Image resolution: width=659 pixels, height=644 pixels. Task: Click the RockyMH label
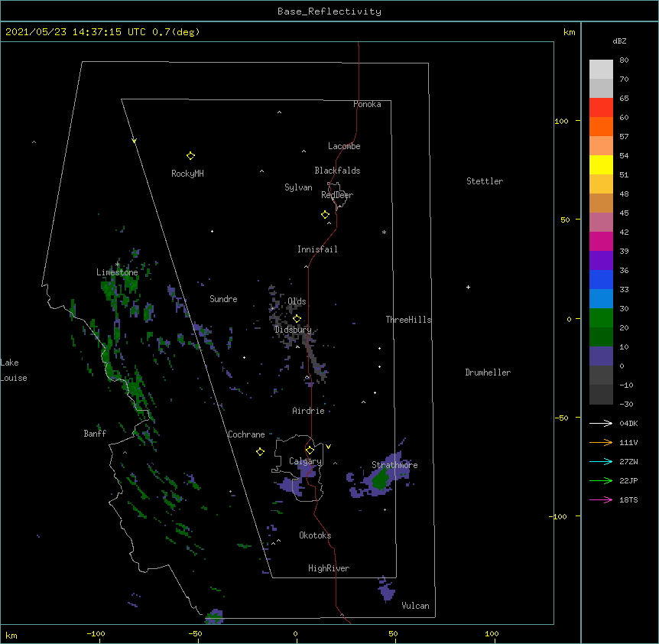[x=187, y=174]
